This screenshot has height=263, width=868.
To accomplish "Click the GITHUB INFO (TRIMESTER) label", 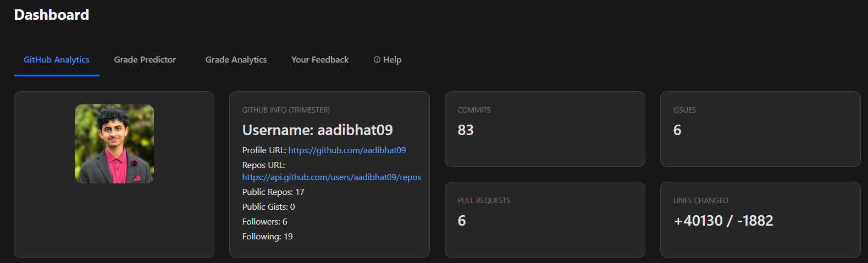I will pos(286,110).
